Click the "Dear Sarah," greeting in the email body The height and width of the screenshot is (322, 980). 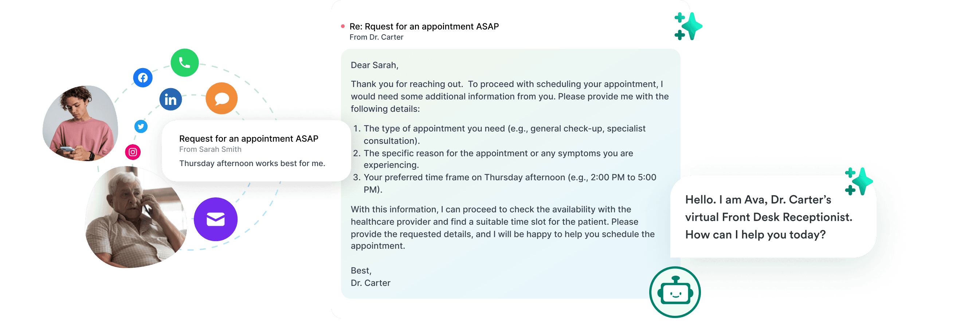point(375,66)
